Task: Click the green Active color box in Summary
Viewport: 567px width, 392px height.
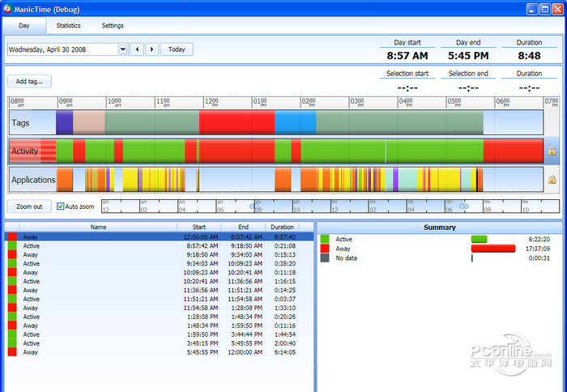Action: 325,239
